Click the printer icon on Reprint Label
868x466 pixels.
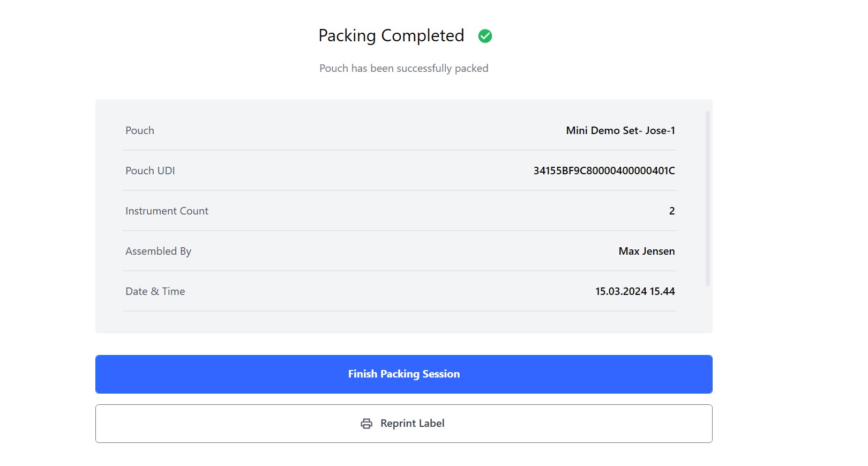click(366, 424)
